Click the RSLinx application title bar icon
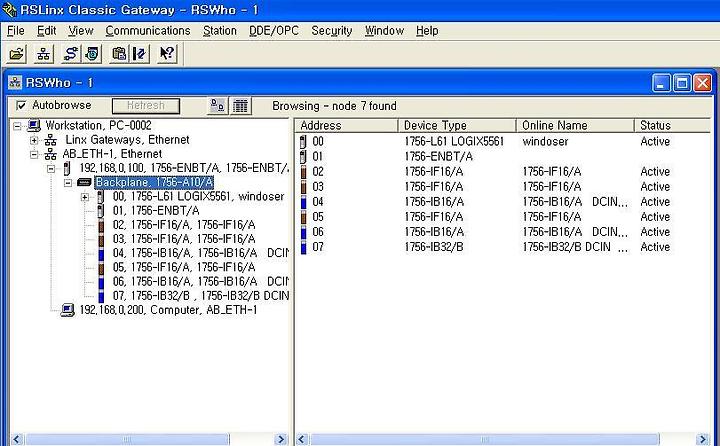 pyautogui.click(x=10, y=10)
